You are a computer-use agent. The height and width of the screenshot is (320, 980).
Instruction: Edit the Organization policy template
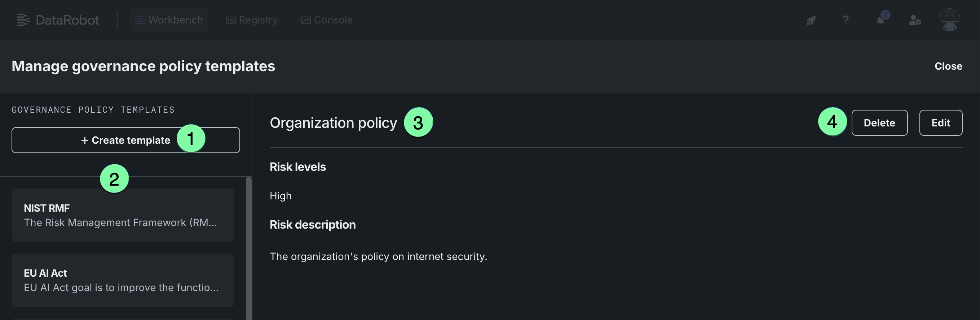click(x=940, y=123)
